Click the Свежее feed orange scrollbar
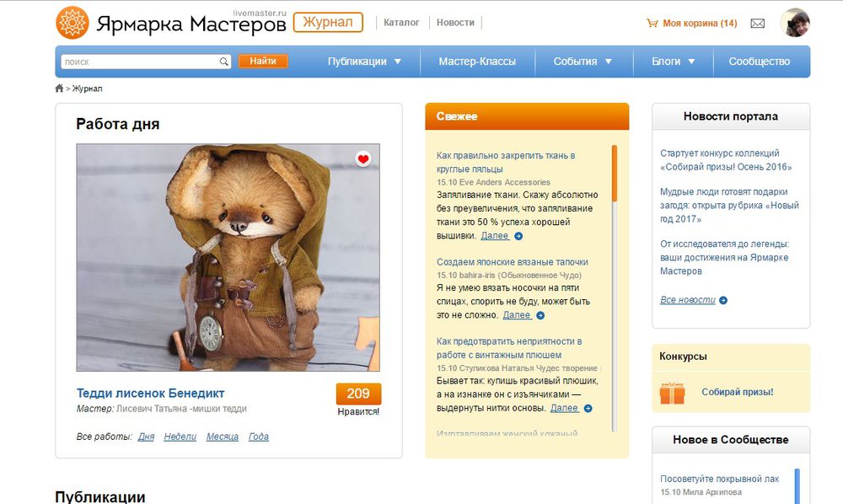The height and width of the screenshot is (504, 843). click(615, 173)
